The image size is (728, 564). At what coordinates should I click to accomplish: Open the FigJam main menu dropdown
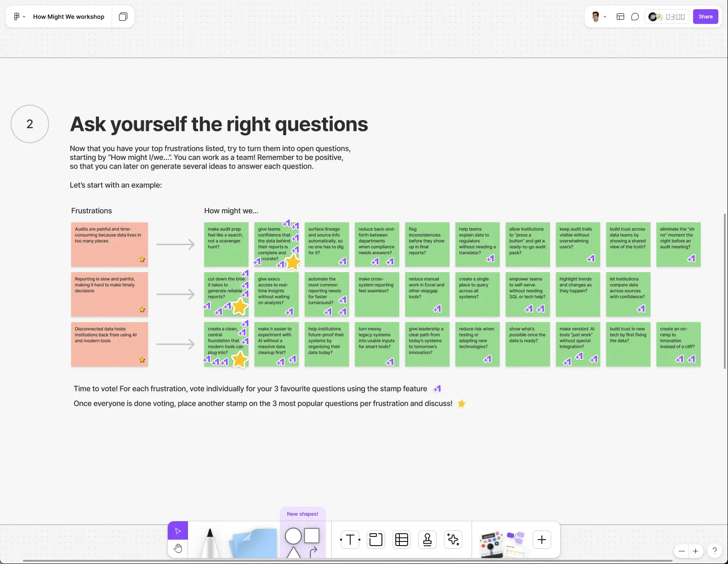click(x=19, y=17)
